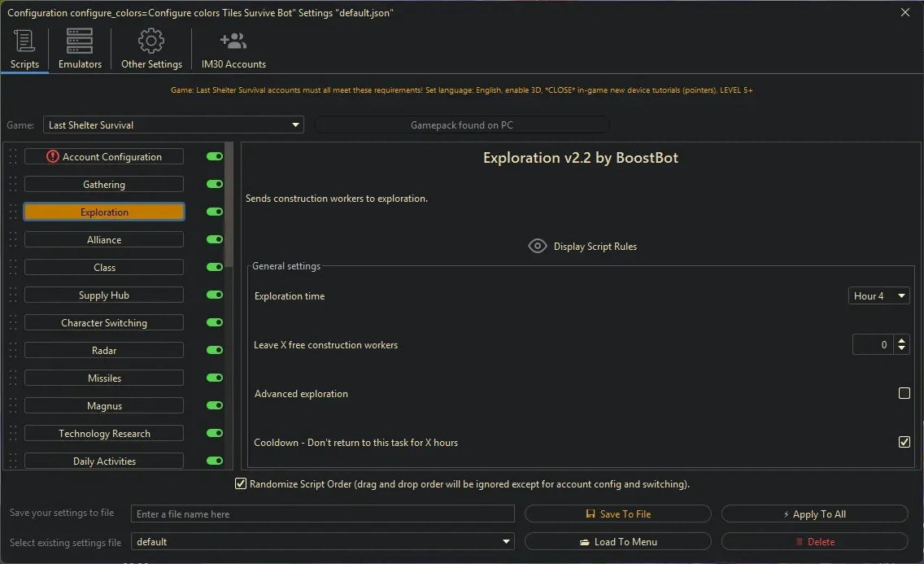
Task: Click the eye icon for script rules
Action: pyautogui.click(x=538, y=246)
